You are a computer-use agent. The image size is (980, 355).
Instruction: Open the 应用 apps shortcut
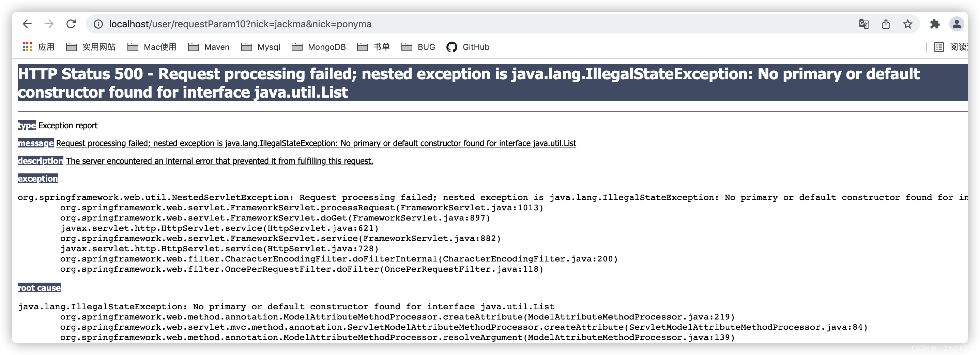(39, 46)
